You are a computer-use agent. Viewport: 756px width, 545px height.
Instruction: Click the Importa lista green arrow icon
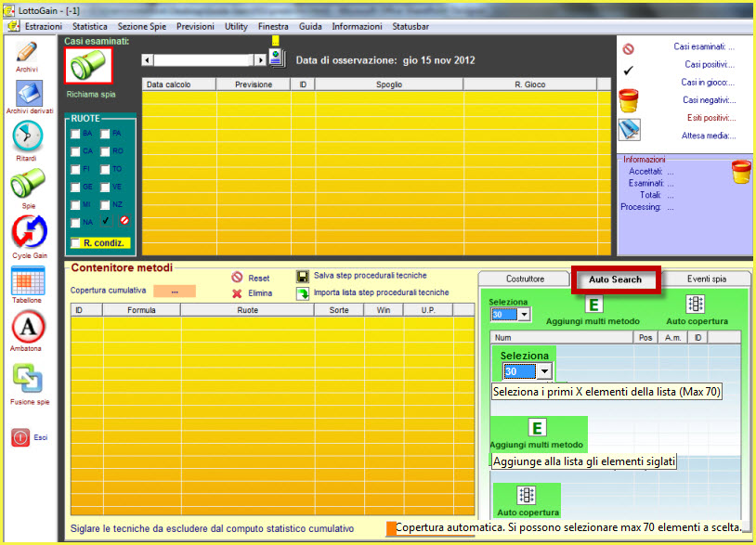click(302, 293)
